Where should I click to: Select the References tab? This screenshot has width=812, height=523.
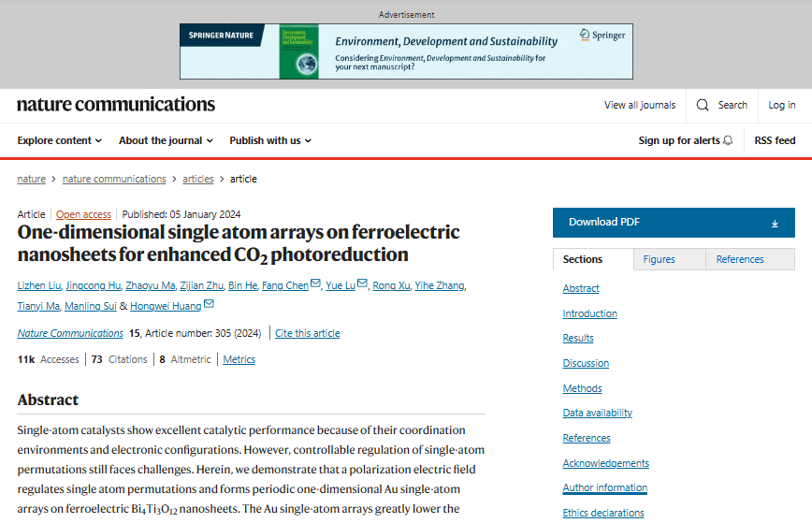coord(740,259)
